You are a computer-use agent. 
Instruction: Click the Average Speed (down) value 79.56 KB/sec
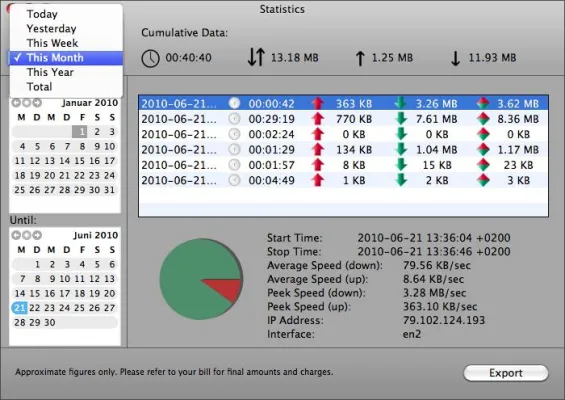click(437, 266)
